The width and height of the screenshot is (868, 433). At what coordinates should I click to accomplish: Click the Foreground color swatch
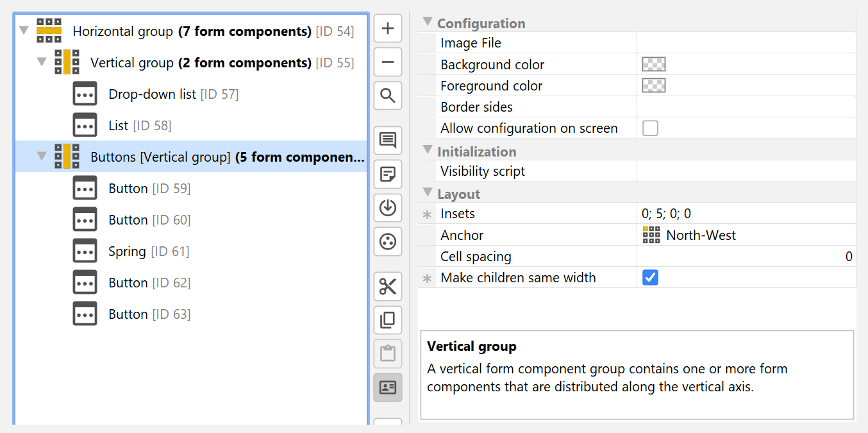653,86
